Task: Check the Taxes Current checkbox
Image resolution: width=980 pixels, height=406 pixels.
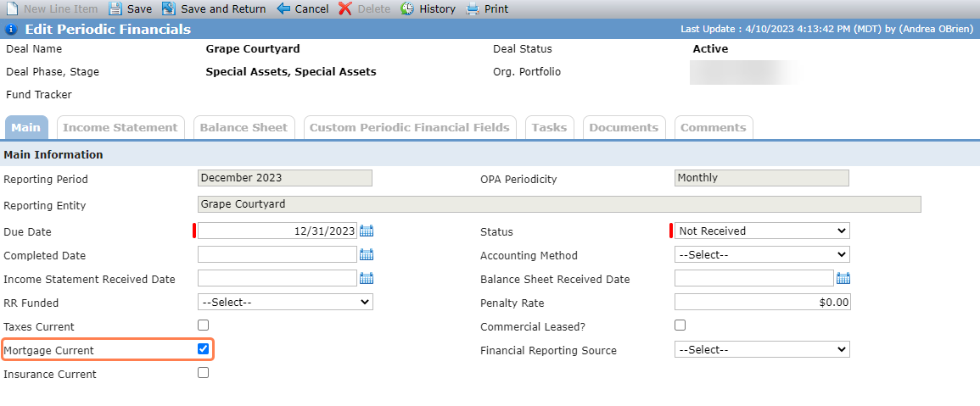Action: pos(203,325)
